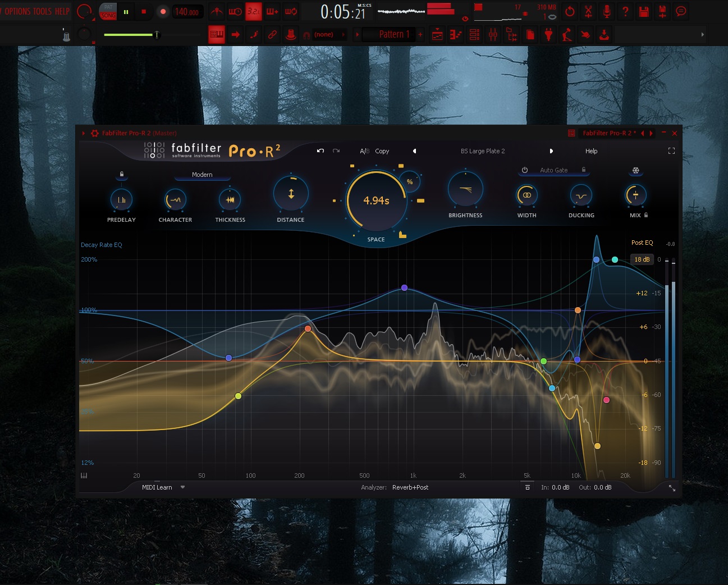
Task: Click the record button in transport
Action: 163,11
